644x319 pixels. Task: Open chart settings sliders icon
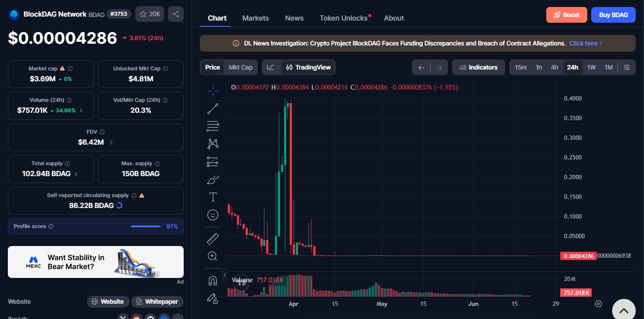[x=627, y=67]
